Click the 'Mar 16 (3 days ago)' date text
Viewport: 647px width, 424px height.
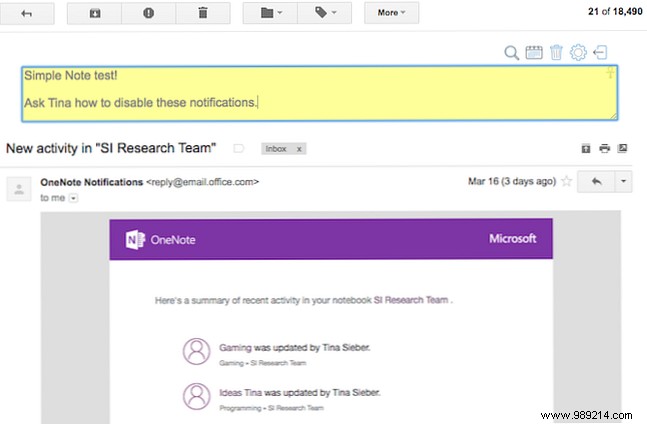(512, 181)
